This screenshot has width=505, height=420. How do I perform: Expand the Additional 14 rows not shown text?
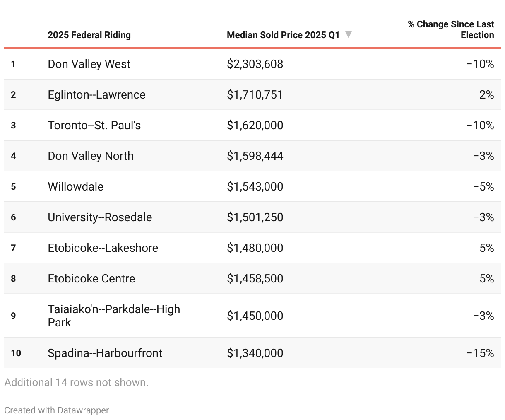click(x=76, y=382)
